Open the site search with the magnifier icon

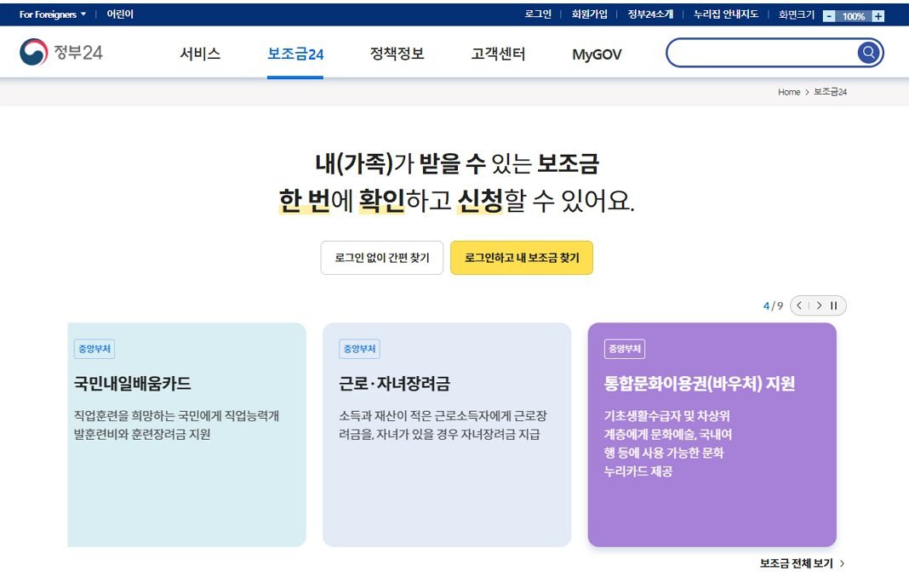pyautogui.click(x=867, y=52)
